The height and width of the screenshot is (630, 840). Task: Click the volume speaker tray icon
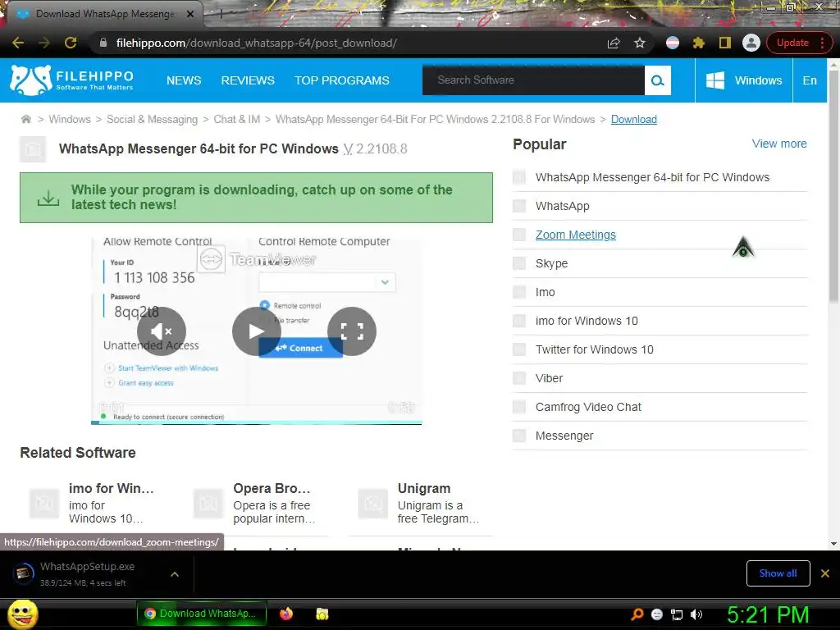(x=696, y=614)
